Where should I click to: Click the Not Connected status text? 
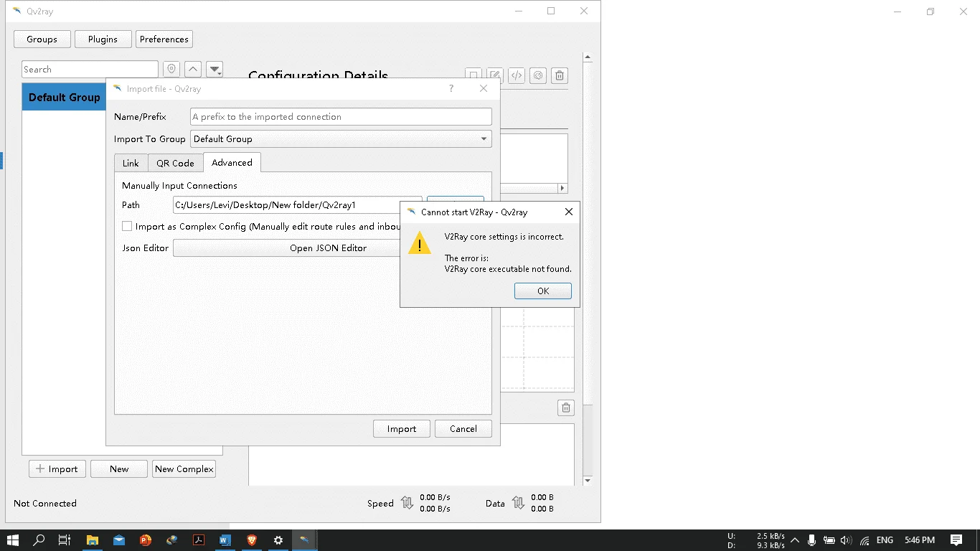[45, 504]
